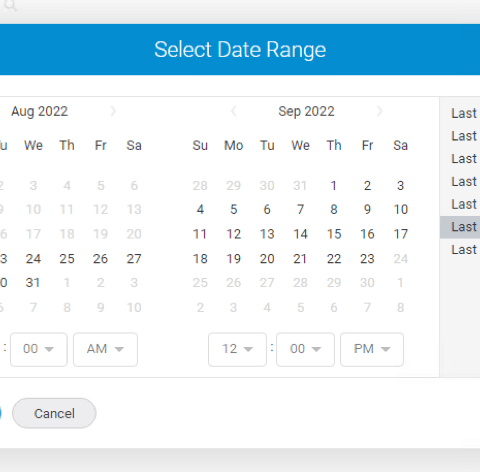480x472 pixels.
Task: Select September 18 in the calendar
Action: pyautogui.click(x=200, y=259)
